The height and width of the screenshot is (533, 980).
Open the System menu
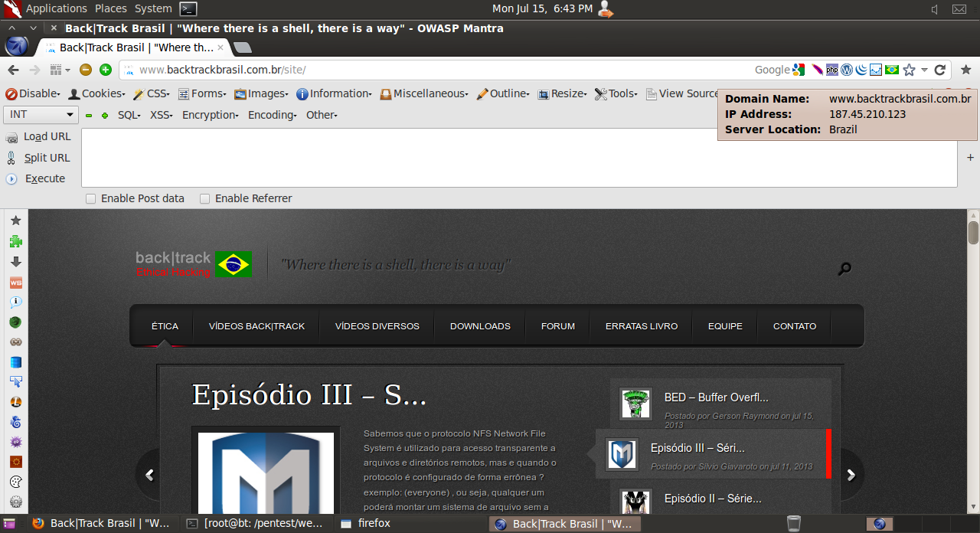pyautogui.click(x=153, y=8)
